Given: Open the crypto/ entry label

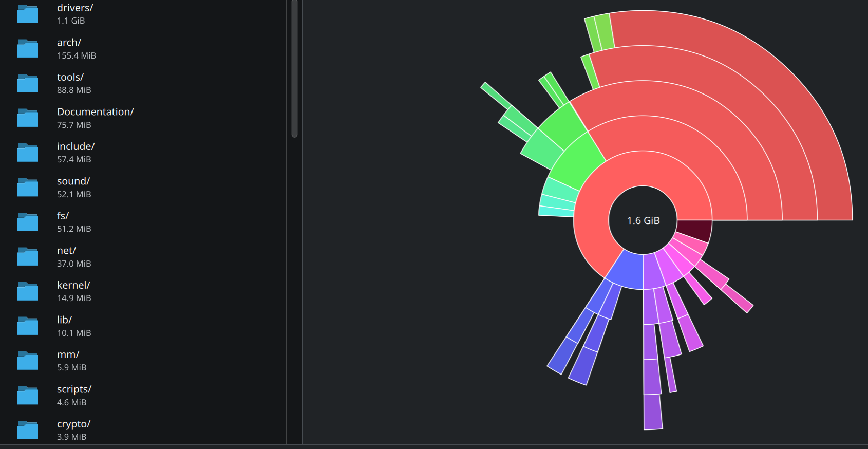Looking at the screenshot, I should tap(73, 424).
